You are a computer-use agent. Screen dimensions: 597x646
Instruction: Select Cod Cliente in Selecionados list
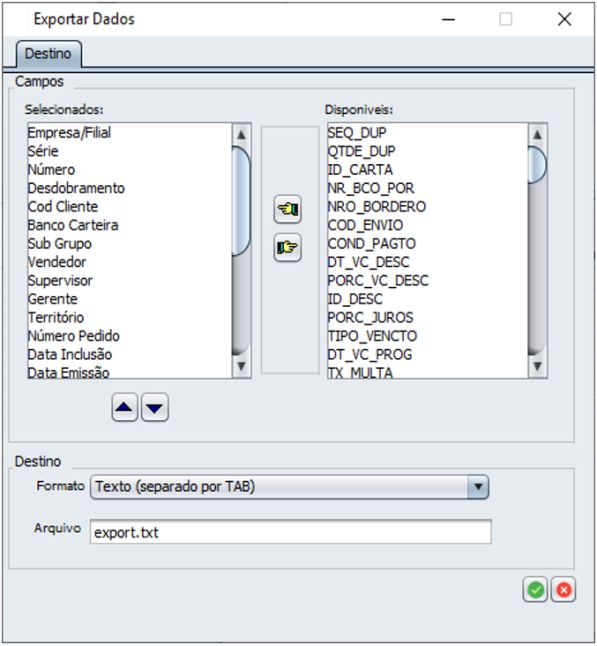click(x=63, y=206)
